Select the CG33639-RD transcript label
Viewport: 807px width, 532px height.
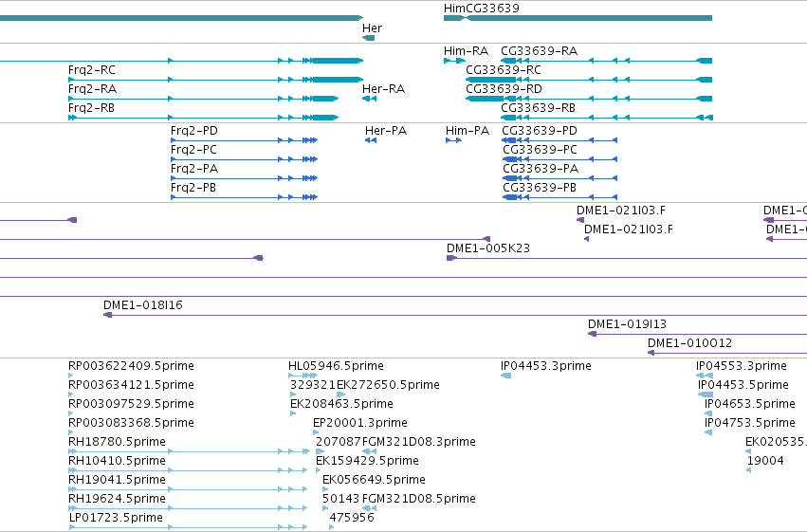tap(504, 89)
